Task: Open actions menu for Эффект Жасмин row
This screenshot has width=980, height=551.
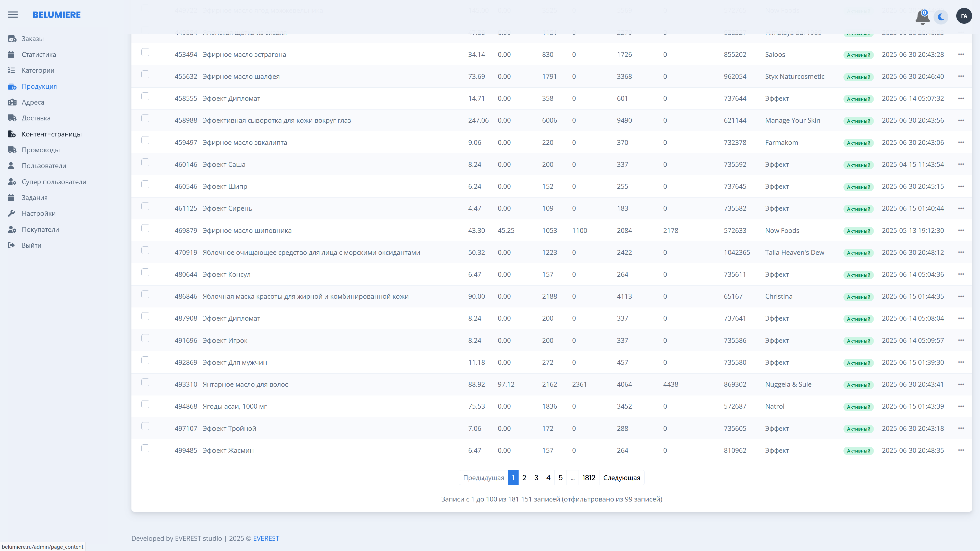Action: (x=961, y=450)
